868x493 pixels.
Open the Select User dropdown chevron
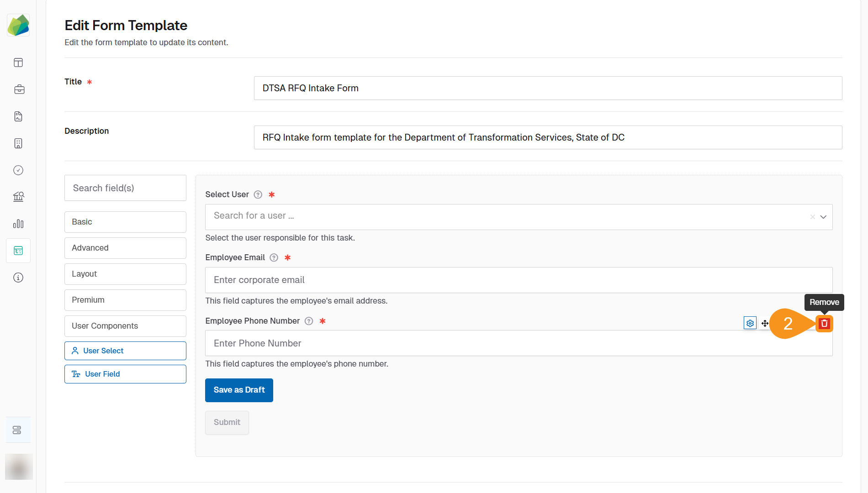point(824,217)
